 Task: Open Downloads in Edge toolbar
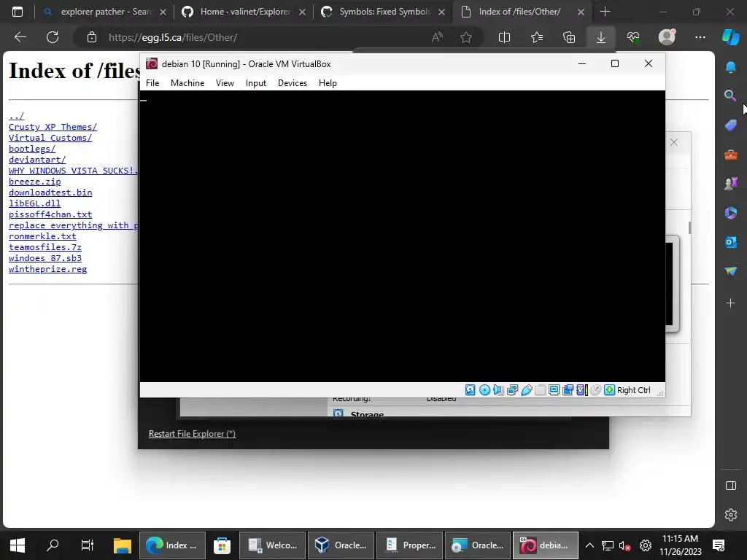click(601, 37)
